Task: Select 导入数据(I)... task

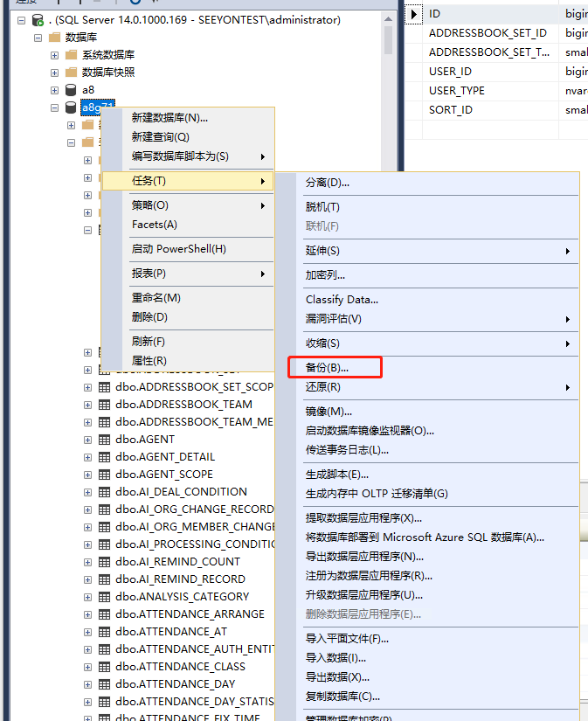Action: [x=427, y=658]
